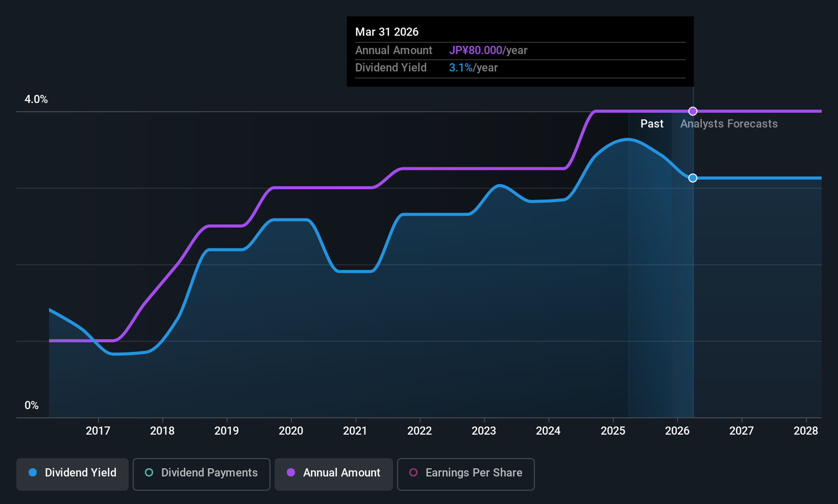This screenshot has height=504, width=838.
Task: Click the 2028 x-axis label
Action: [806, 431]
